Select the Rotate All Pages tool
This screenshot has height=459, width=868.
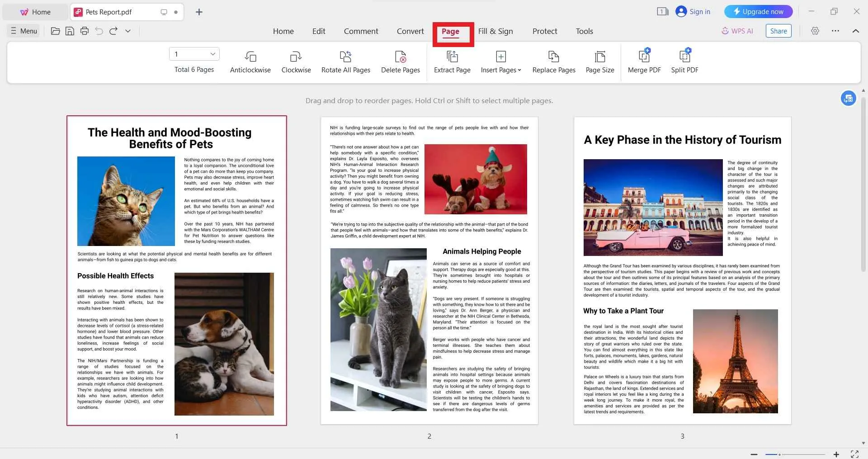click(345, 62)
